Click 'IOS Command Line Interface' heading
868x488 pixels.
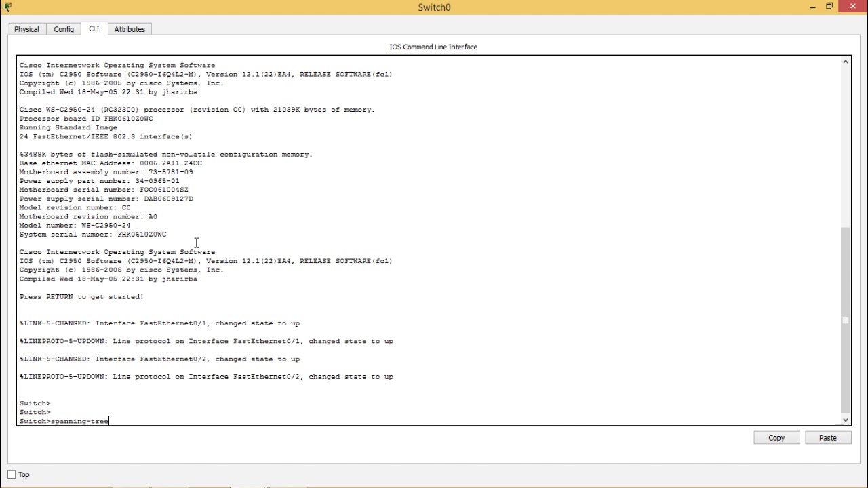click(433, 47)
